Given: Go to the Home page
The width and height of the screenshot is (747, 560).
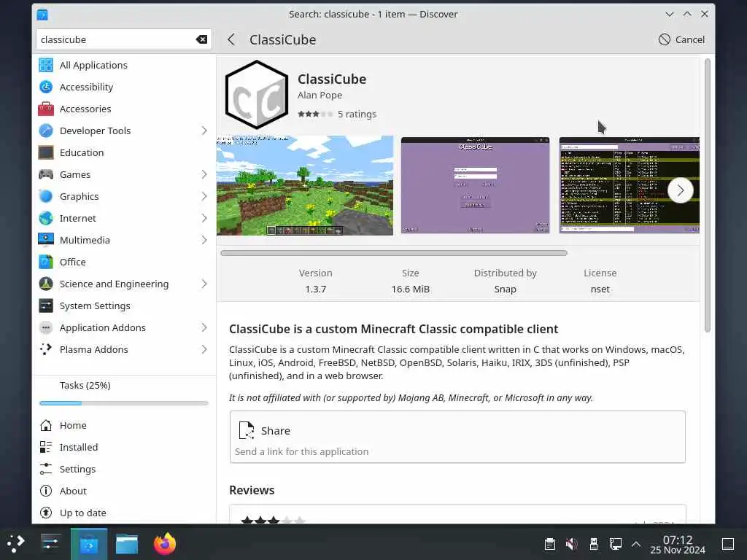Looking at the screenshot, I should (124, 426).
